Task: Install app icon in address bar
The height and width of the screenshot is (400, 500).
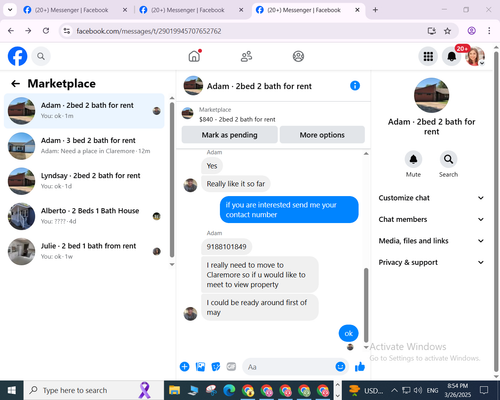Action: [432, 31]
